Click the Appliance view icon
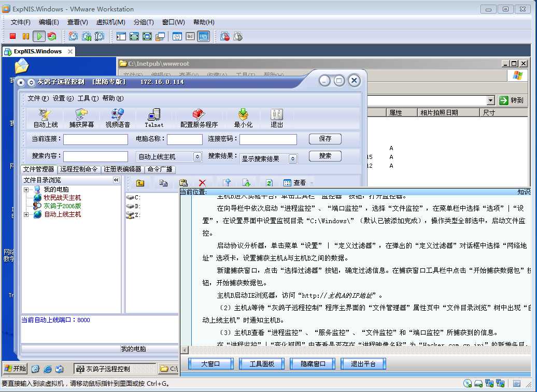Viewport: 537px width, 392px height. click(190, 36)
